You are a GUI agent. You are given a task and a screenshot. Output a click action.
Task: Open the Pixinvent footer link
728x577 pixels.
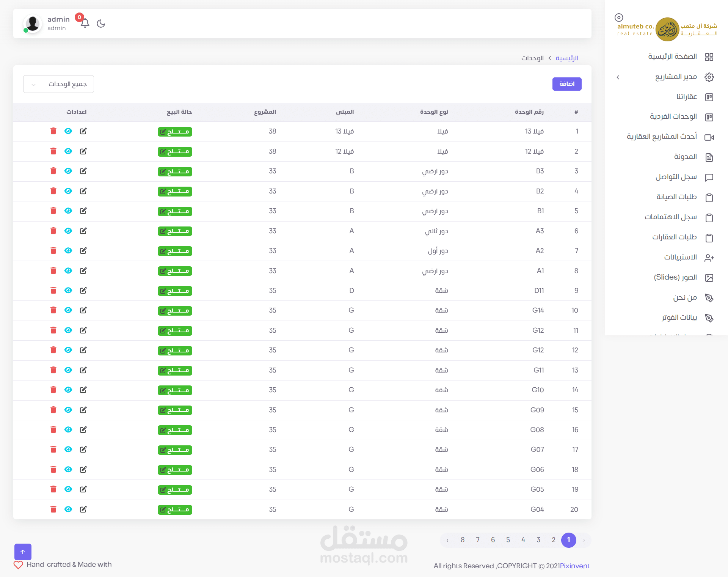(574, 566)
